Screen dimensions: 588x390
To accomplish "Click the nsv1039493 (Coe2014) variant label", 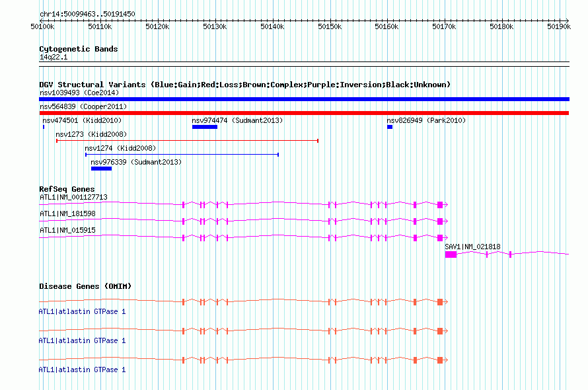I will click(x=79, y=93).
